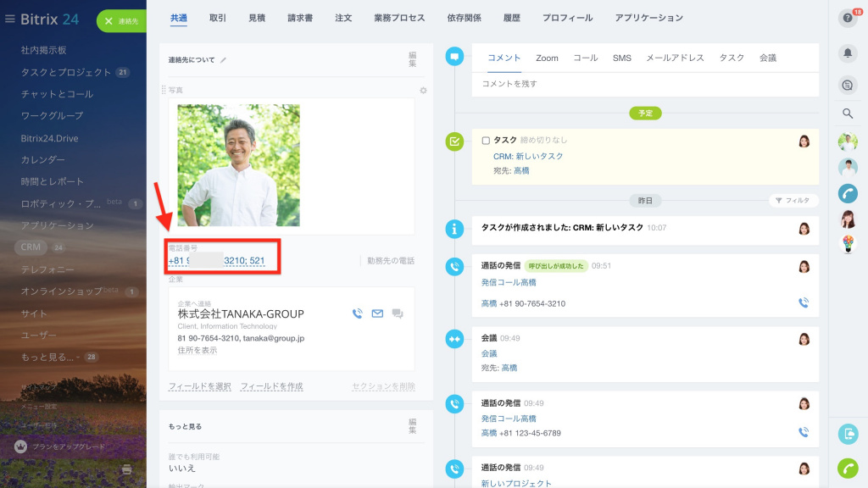
Task: Click the author avatar on the タスク card
Action: 804,141
